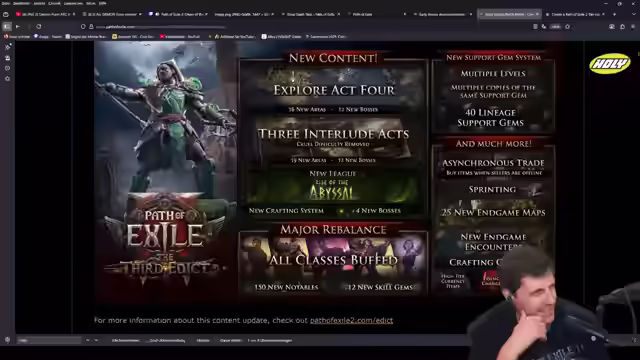The height and width of the screenshot is (360, 640).
Task: Click the All Classes Buffed banner
Action: [x=333, y=260]
